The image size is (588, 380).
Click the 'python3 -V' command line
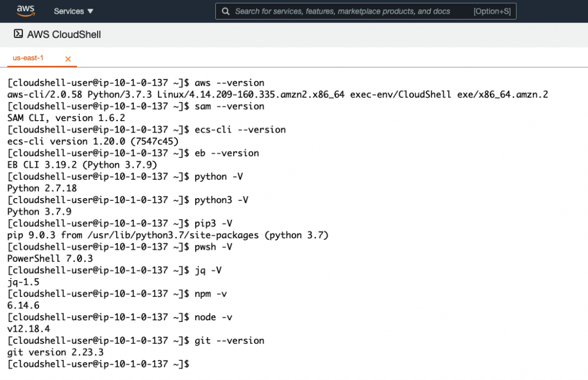pyautogui.click(x=128, y=200)
